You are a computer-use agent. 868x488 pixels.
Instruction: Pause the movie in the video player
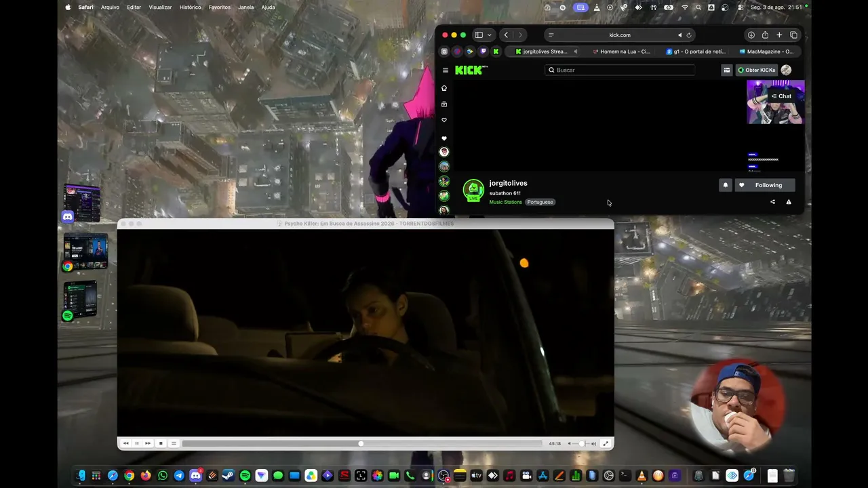pos(136,443)
